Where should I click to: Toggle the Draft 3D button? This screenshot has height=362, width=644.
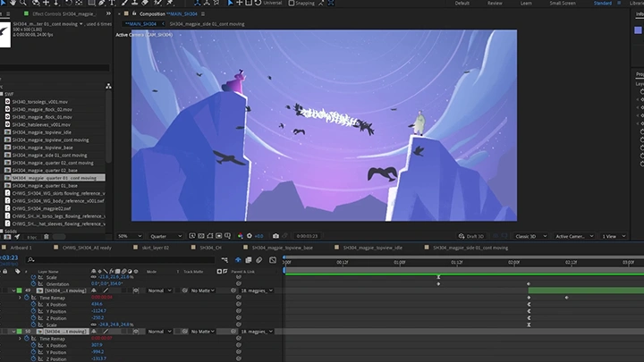coord(471,236)
